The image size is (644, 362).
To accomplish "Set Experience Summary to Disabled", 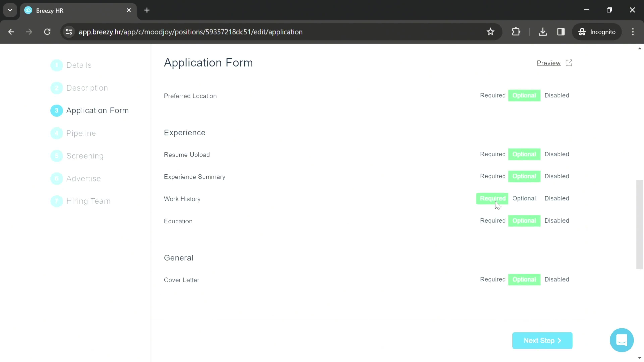I will click(x=557, y=176).
